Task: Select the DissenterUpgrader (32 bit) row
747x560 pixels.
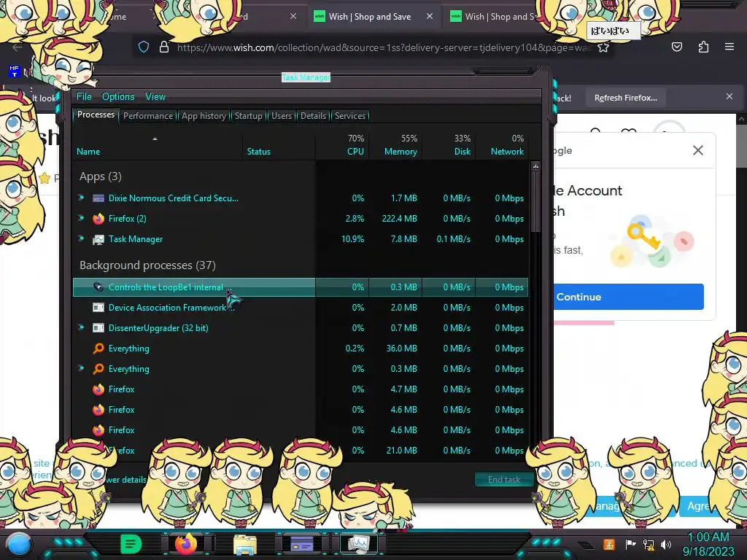Action: coord(300,328)
